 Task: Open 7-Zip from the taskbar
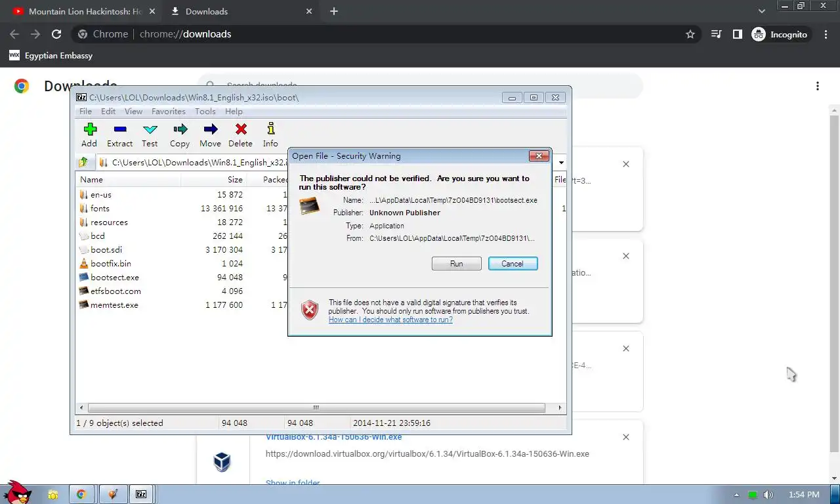pos(140,494)
